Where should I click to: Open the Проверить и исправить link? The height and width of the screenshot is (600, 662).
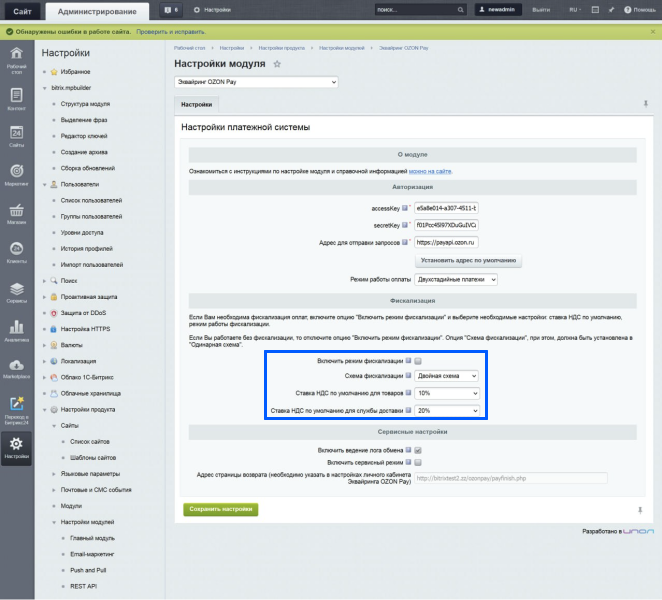coord(171,32)
